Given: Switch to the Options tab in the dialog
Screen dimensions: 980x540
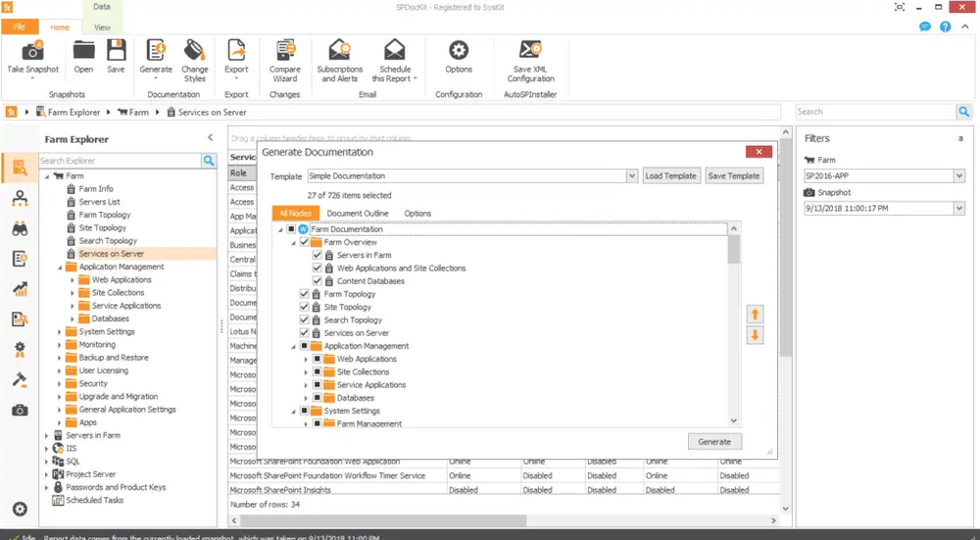Looking at the screenshot, I should point(417,213).
